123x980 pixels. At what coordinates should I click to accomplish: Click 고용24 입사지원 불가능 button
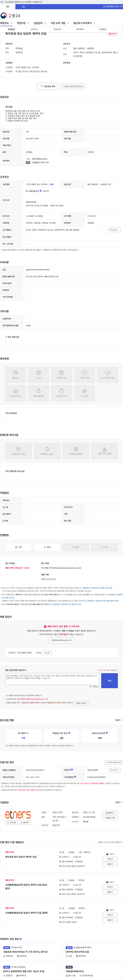(73, 86)
